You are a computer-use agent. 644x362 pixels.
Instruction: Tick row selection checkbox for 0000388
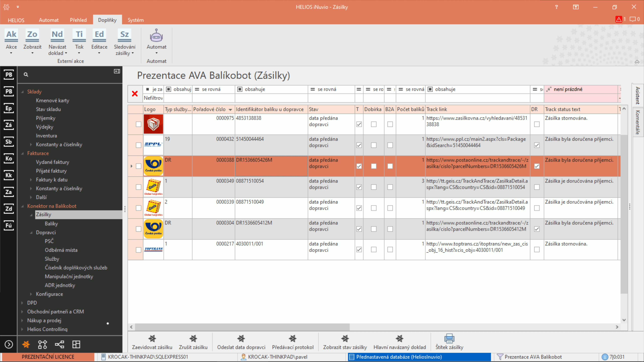click(x=139, y=166)
